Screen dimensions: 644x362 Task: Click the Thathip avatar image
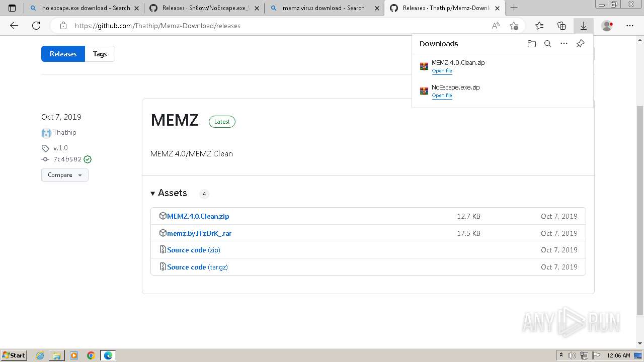tap(46, 133)
